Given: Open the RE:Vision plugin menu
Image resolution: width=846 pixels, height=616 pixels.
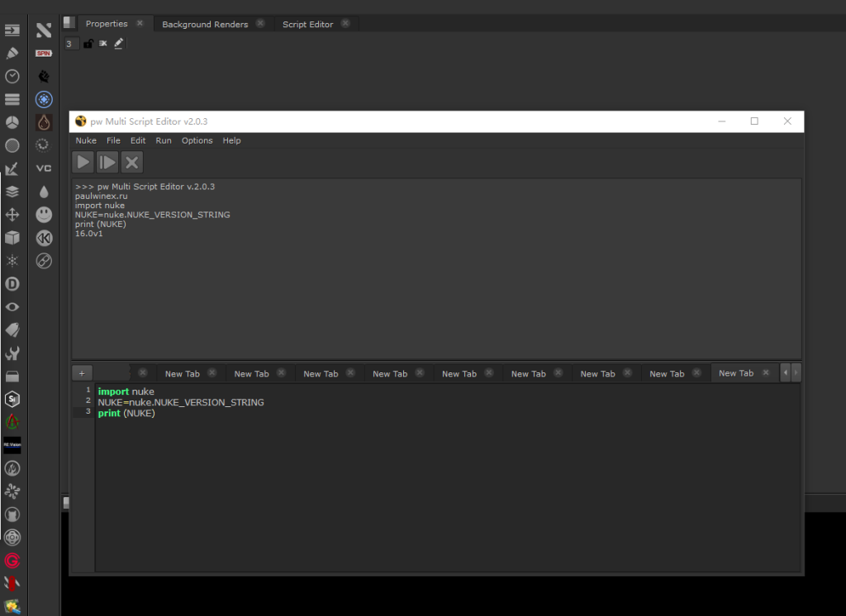Looking at the screenshot, I should pyautogui.click(x=12, y=445).
